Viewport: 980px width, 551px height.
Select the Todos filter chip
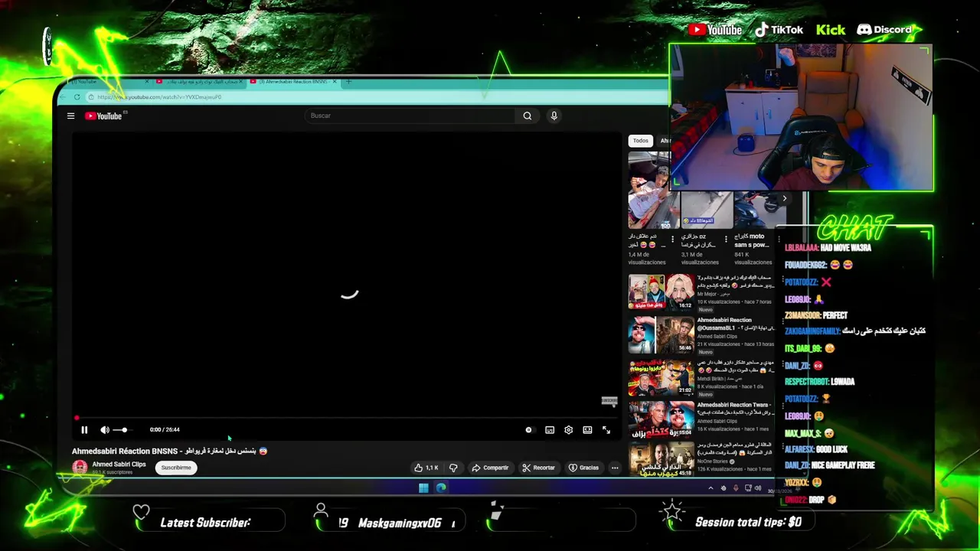pos(640,141)
